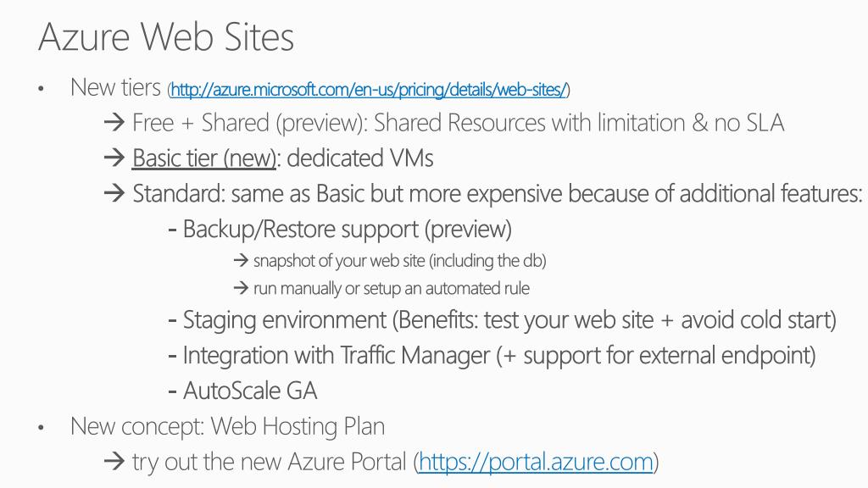868x488 pixels.
Task: Click arrow before snapshot of your web site
Action: point(241,260)
